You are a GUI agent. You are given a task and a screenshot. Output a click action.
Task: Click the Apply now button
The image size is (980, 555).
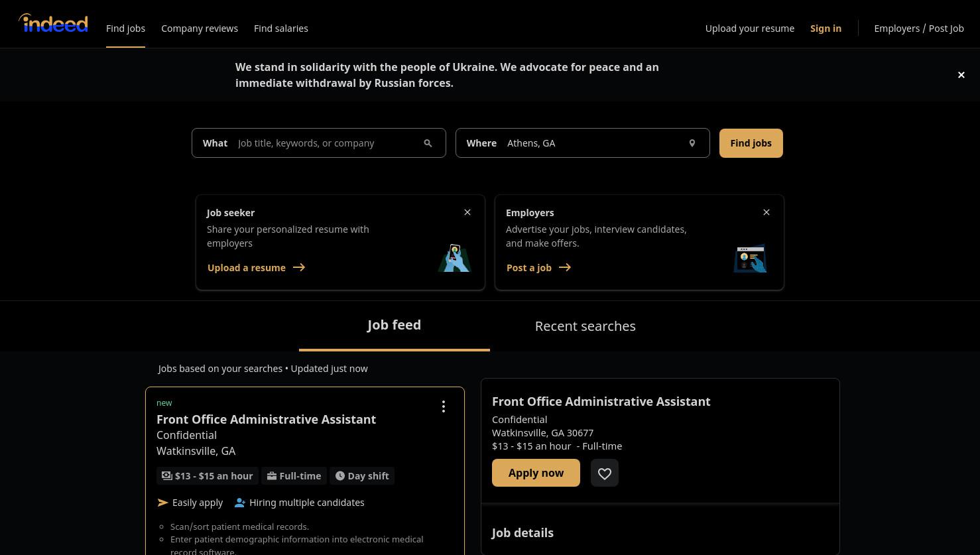point(536,473)
